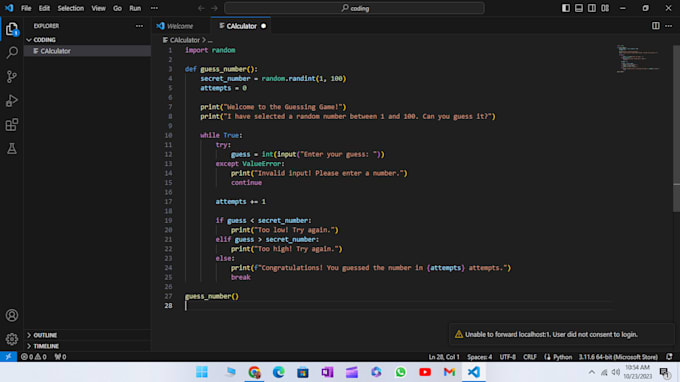Switch to the Welcome tab
The image size is (680, 382).
click(180, 26)
